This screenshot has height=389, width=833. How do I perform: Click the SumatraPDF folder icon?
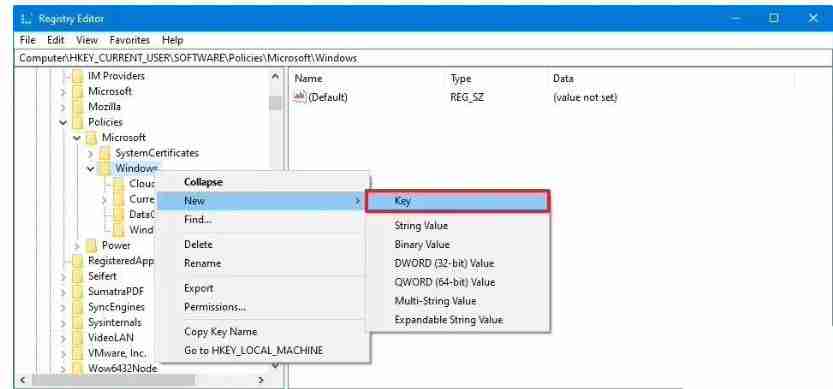(78, 292)
